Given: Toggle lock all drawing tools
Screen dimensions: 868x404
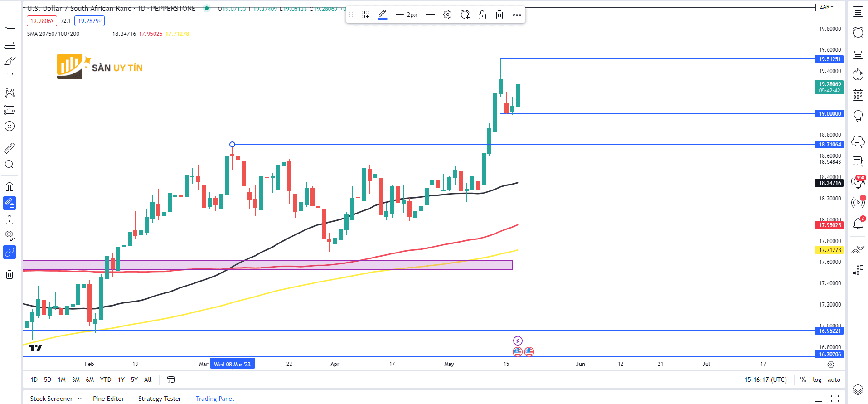Looking at the screenshot, I should pos(10,220).
